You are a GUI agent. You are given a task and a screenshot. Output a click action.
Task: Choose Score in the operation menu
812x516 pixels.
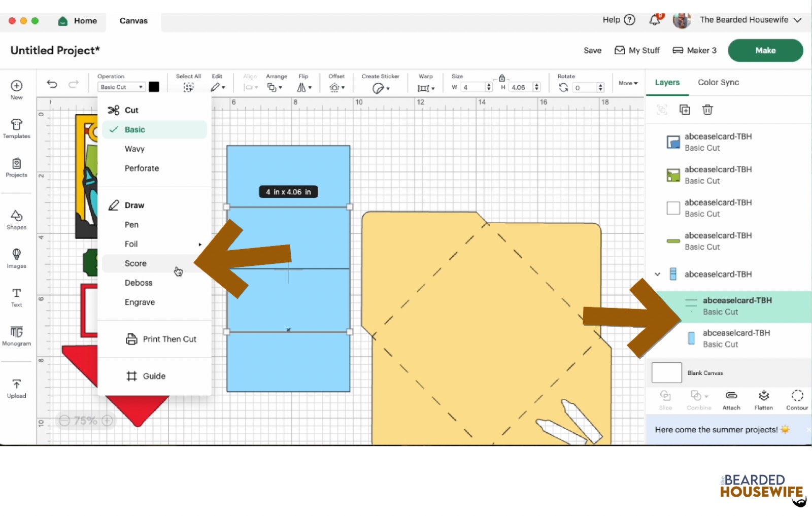coord(136,263)
